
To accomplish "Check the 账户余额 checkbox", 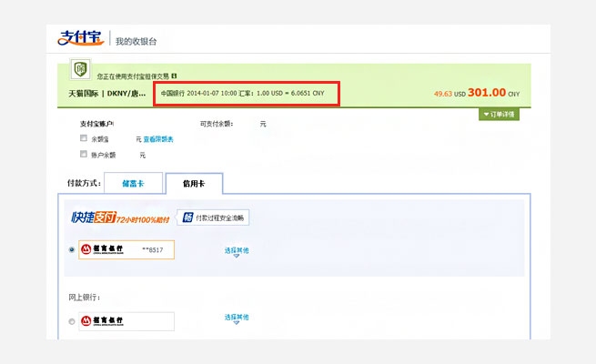I will pos(84,154).
